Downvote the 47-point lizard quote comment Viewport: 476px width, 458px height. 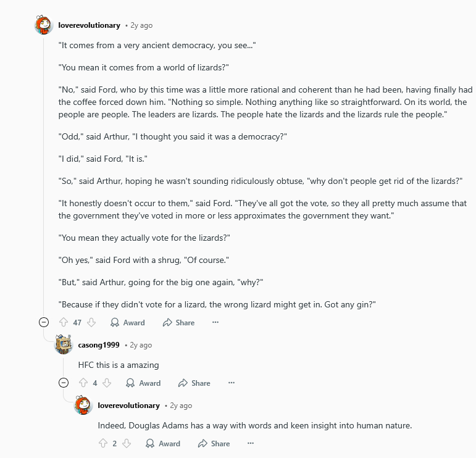point(91,322)
